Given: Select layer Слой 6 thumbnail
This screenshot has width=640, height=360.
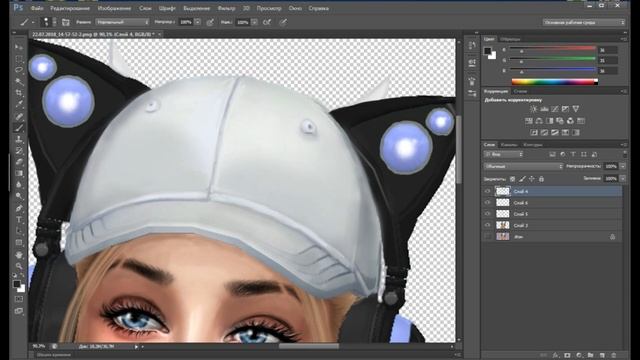Looking at the screenshot, I should 502,202.
